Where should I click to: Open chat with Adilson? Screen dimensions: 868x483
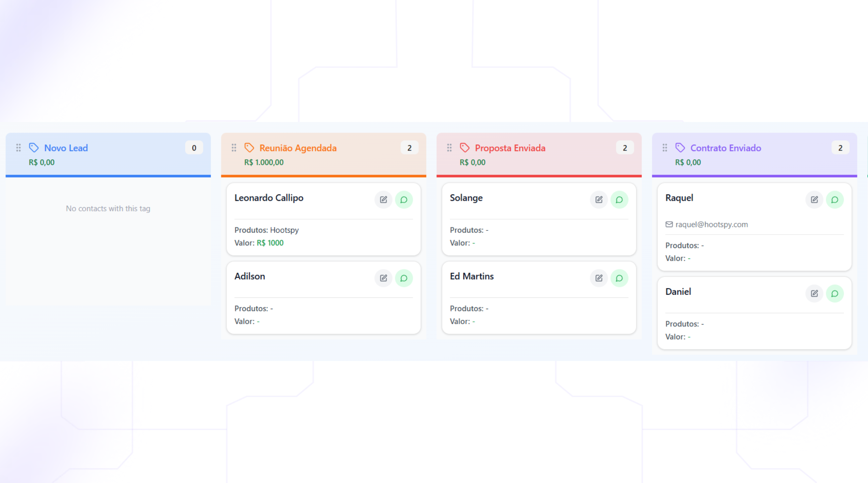[404, 278]
